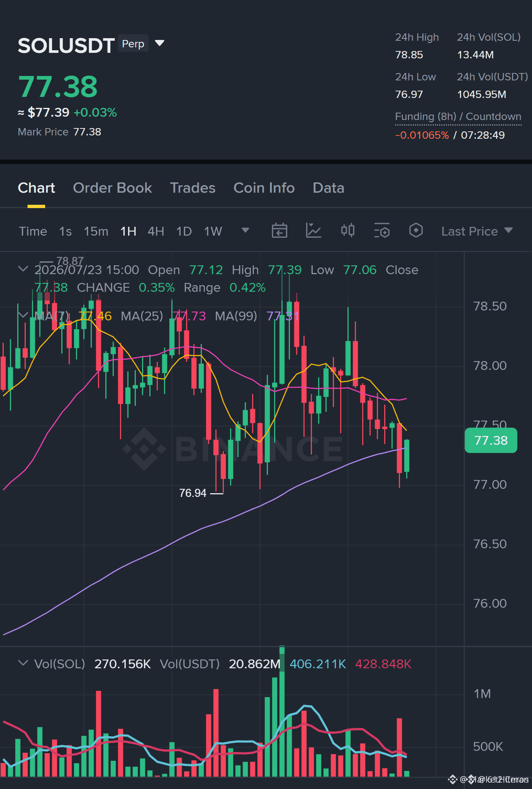Image resolution: width=532 pixels, height=789 pixels.
Task: Switch chart style with candlestick icon
Action: [x=347, y=231]
